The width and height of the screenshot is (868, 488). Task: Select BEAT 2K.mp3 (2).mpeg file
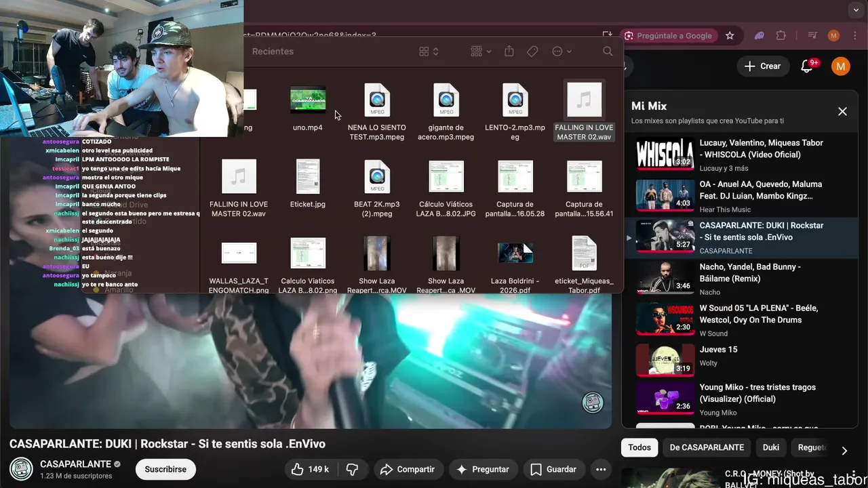tap(377, 189)
